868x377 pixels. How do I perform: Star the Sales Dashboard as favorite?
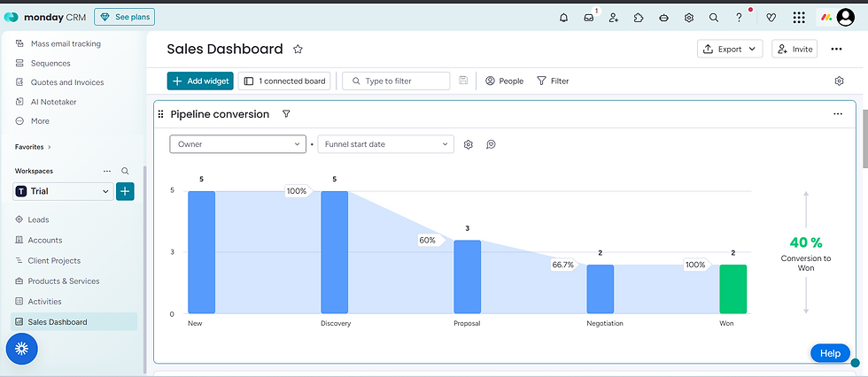tap(298, 50)
